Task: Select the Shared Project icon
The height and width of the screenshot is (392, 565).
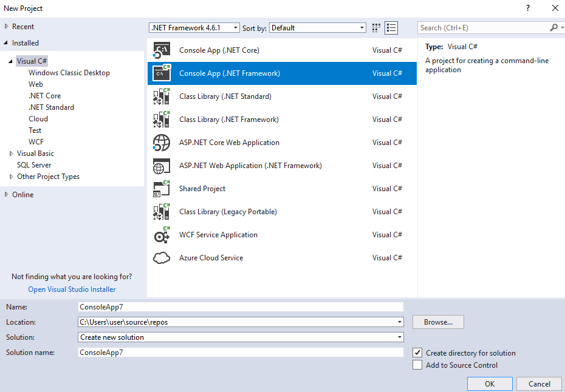Action: click(x=161, y=188)
